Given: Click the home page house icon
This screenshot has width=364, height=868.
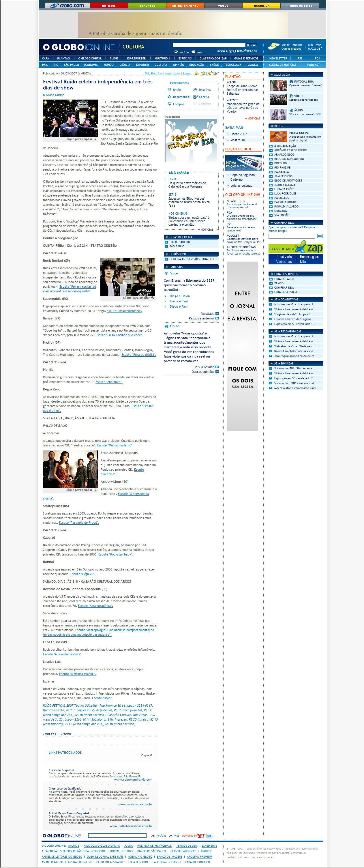Looking at the screenshot, I should (197, 73).
